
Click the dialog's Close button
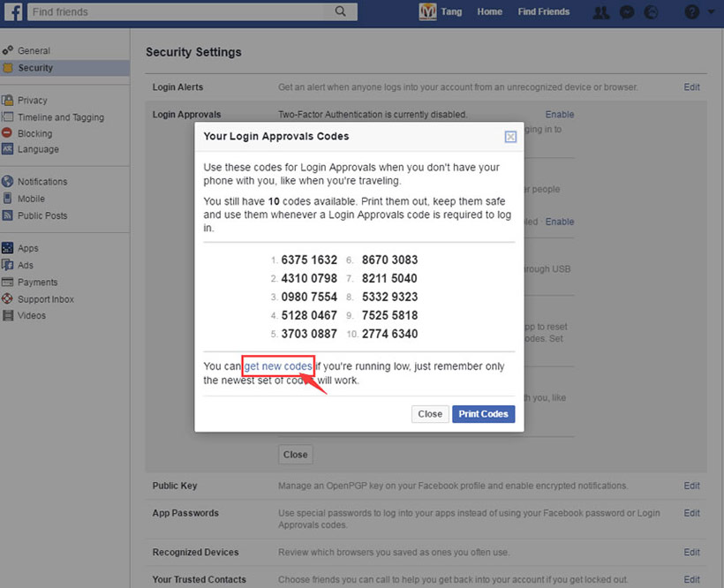pyautogui.click(x=430, y=414)
